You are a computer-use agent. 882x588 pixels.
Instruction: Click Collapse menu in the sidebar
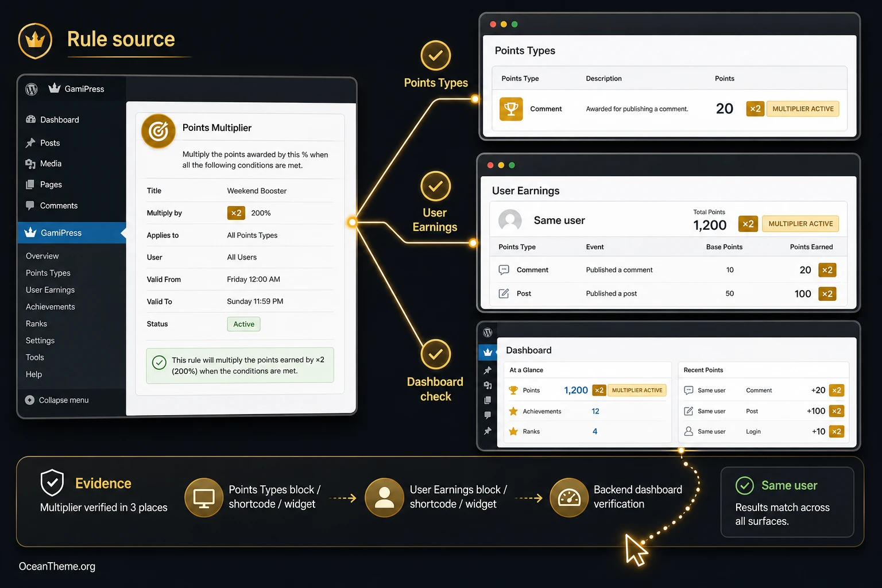coord(57,400)
